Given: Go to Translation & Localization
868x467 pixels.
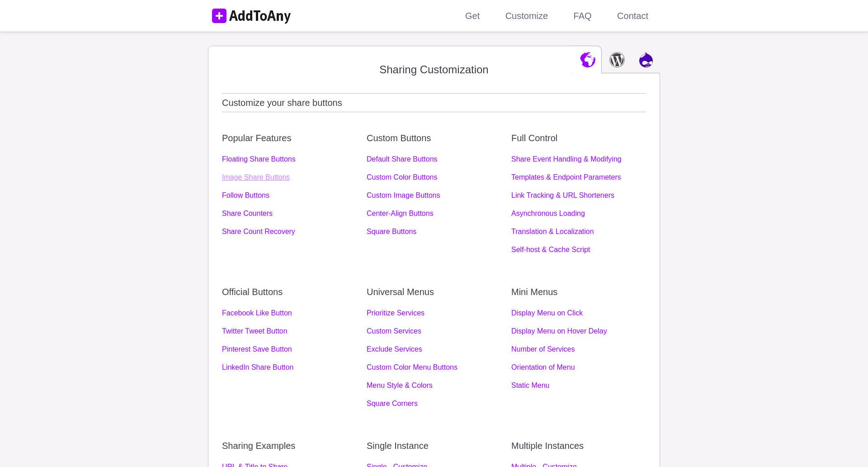Looking at the screenshot, I should coord(552,231).
